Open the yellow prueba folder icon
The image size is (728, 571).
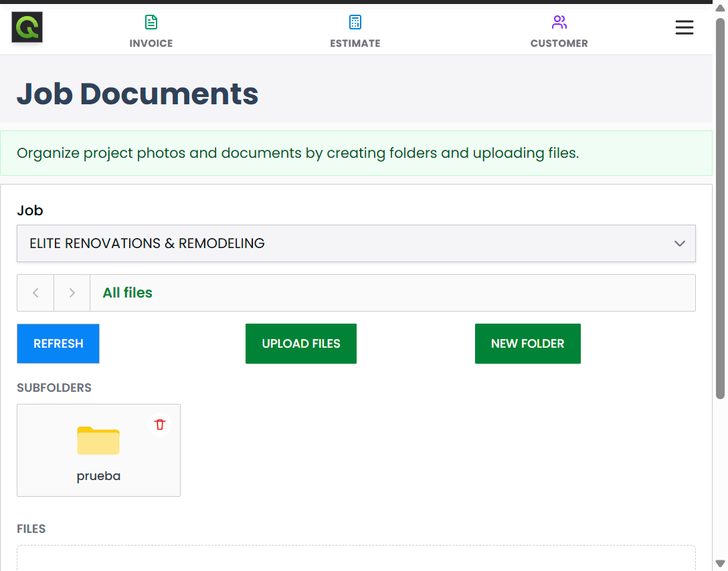[98, 440]
